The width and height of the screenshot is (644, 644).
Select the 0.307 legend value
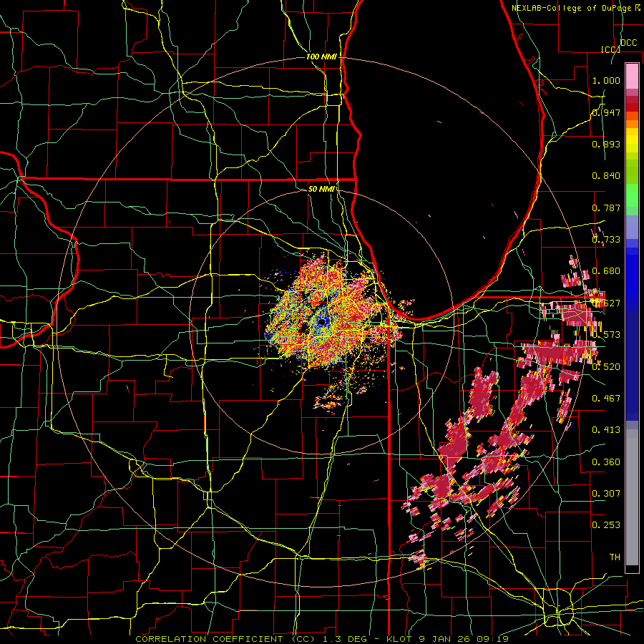pyautogui.click(x=606, y=494)
